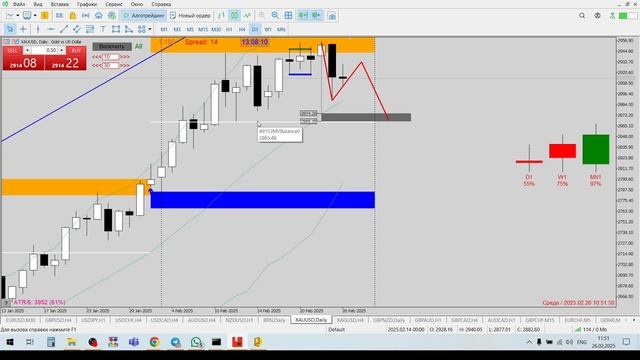Select the vertical line tool
640x360 pixels.
pyautogui.click(x=38, y=29)
